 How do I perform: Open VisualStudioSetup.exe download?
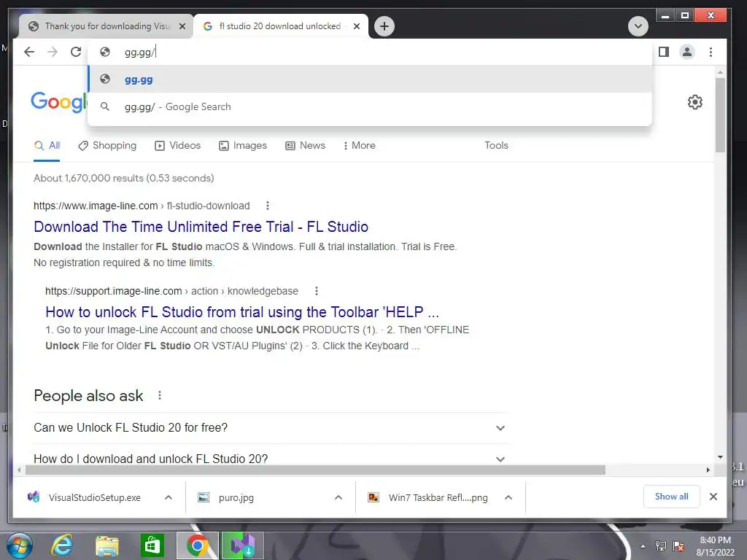86,497
